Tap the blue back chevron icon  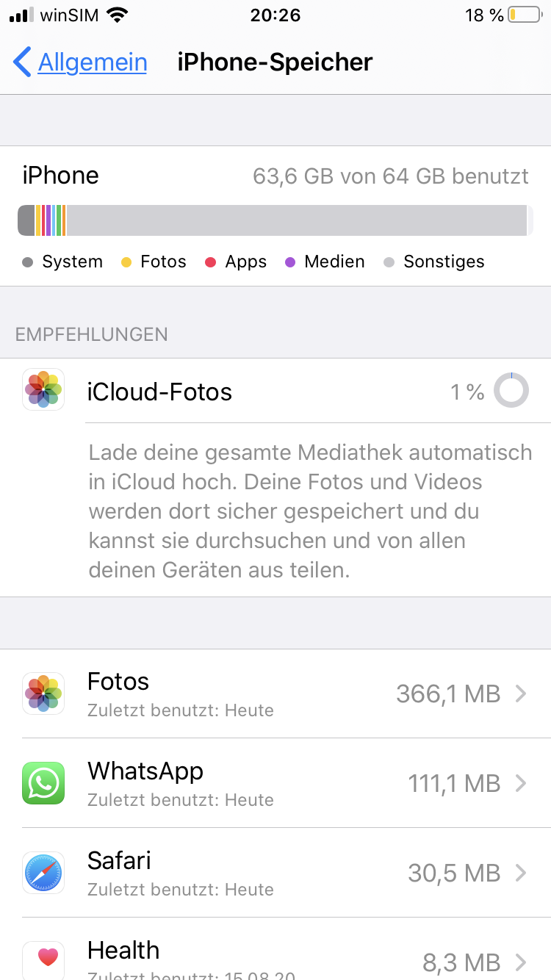click(x=22, y=62)
